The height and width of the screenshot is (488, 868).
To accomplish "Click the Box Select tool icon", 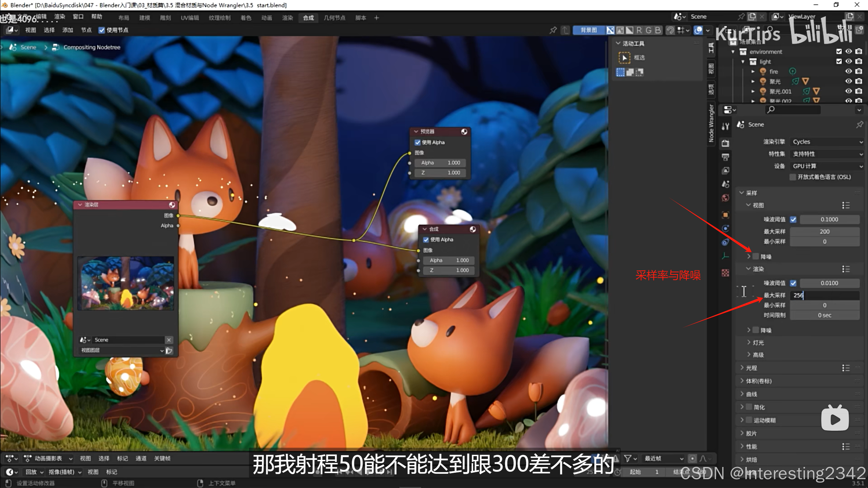I will [x=624, y=58].
